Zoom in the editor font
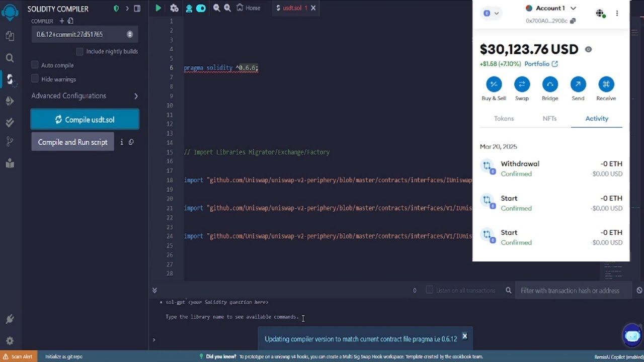 [227, 8]
